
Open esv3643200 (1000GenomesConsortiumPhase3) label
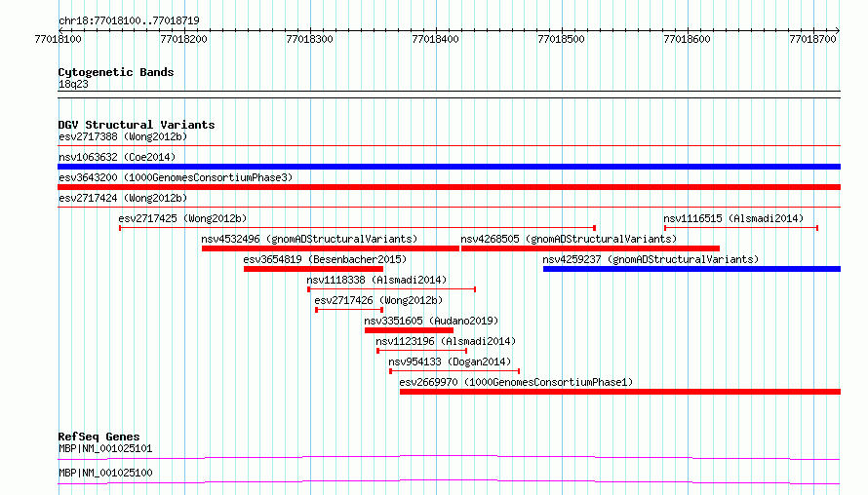[176, 177]
